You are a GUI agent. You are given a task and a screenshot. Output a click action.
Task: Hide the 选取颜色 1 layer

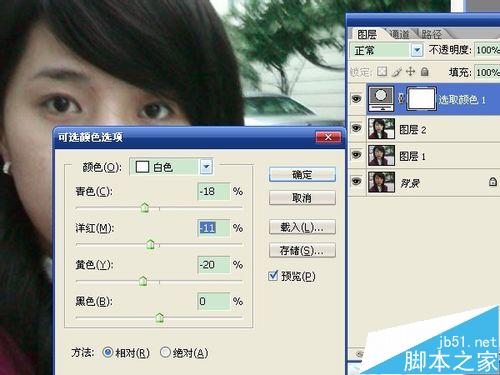coord(357,99)
